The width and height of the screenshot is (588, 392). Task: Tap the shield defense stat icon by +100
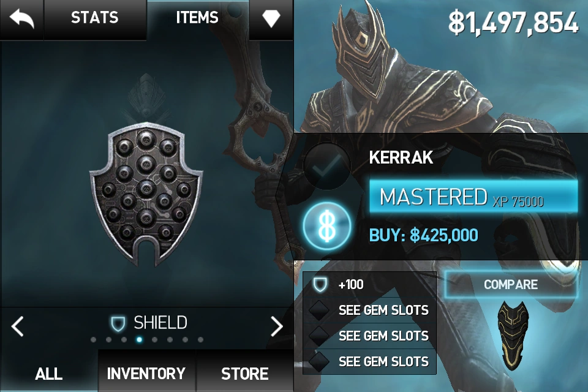320,285
